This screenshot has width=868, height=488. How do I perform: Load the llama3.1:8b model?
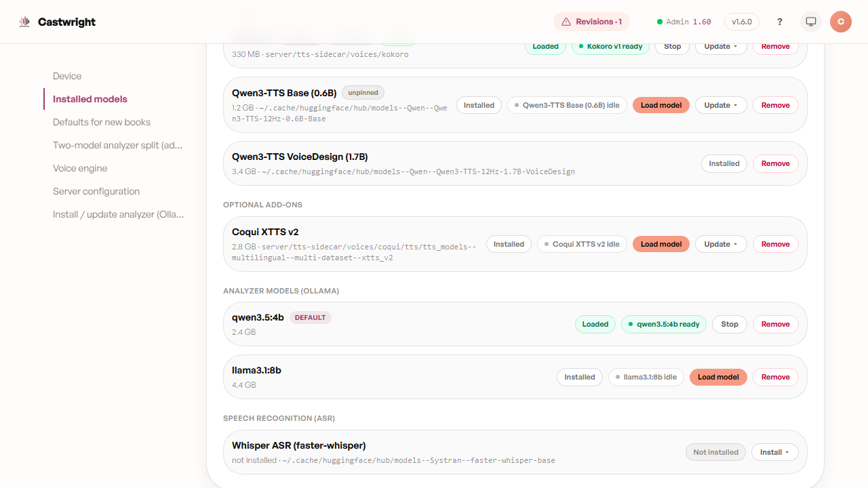tap(718, 377)
